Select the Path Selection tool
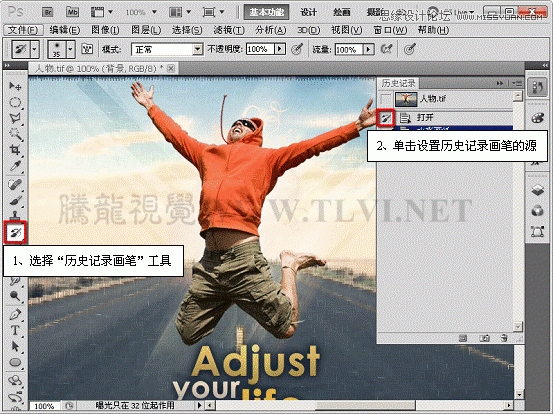 tap(15, 346)
